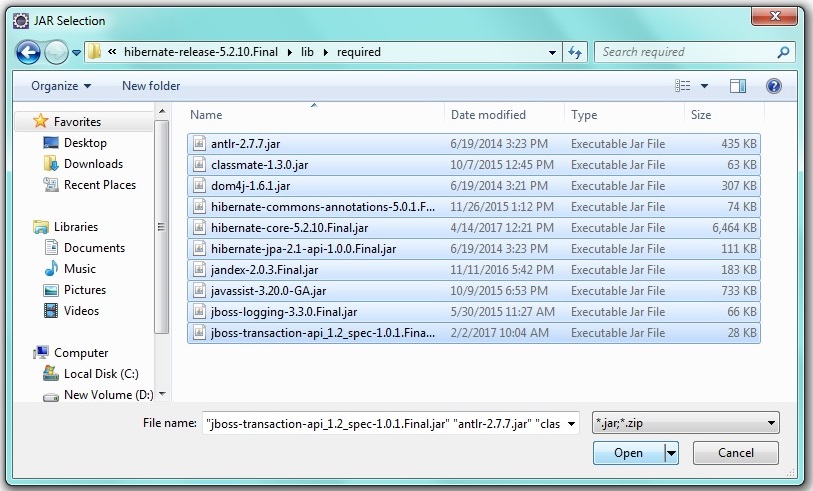The height and width of the screenshot is (491, 813).
Task: Toggle the preview pane icon
Action: click(x=738, y=86)
